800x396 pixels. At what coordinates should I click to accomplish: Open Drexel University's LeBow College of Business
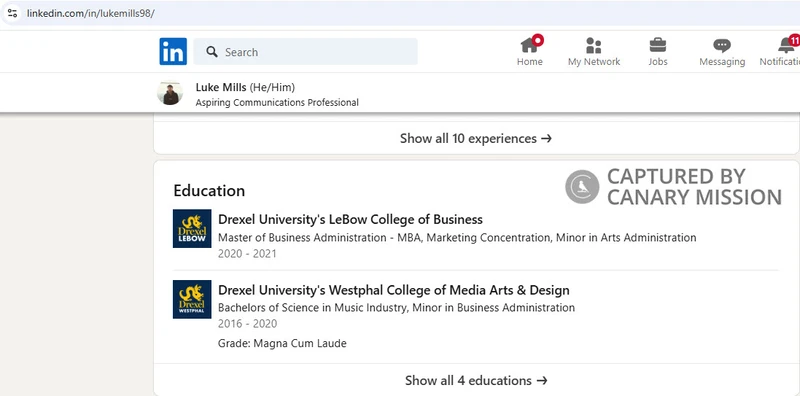pyautogui.click(x=350, y=219)
